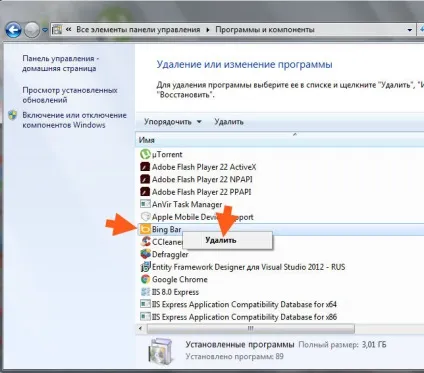Click the Google Chrome icon
The width and height of the screenshot is (424, 373).
(x=145, y=279)
